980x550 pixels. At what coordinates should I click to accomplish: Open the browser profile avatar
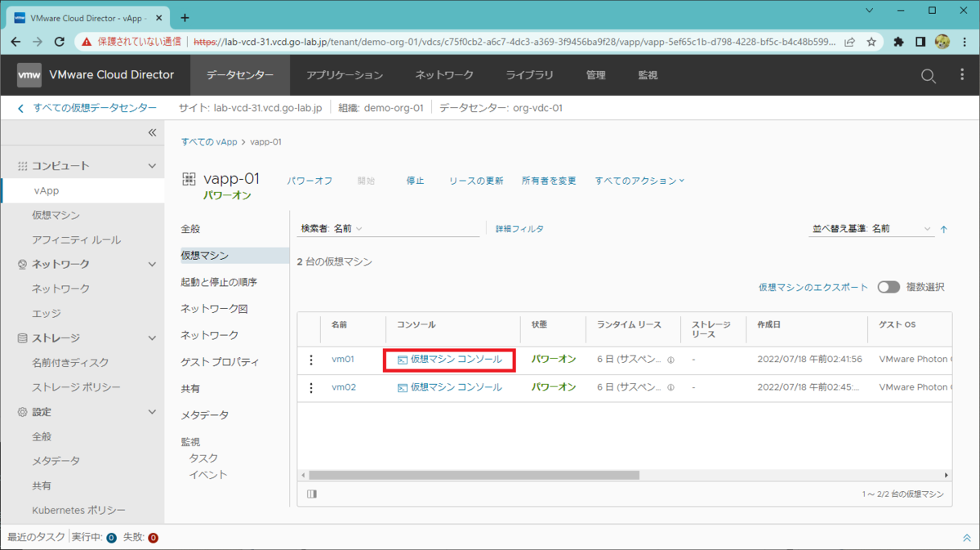coord(942,41)
